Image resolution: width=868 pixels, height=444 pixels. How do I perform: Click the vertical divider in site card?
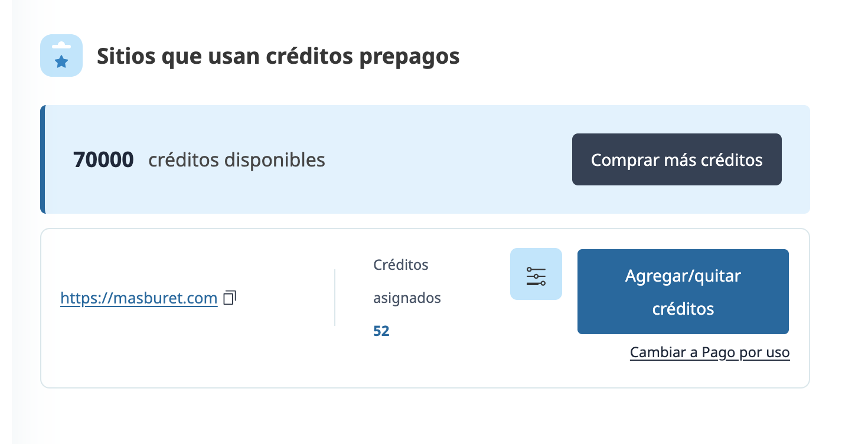click(335, 298)
